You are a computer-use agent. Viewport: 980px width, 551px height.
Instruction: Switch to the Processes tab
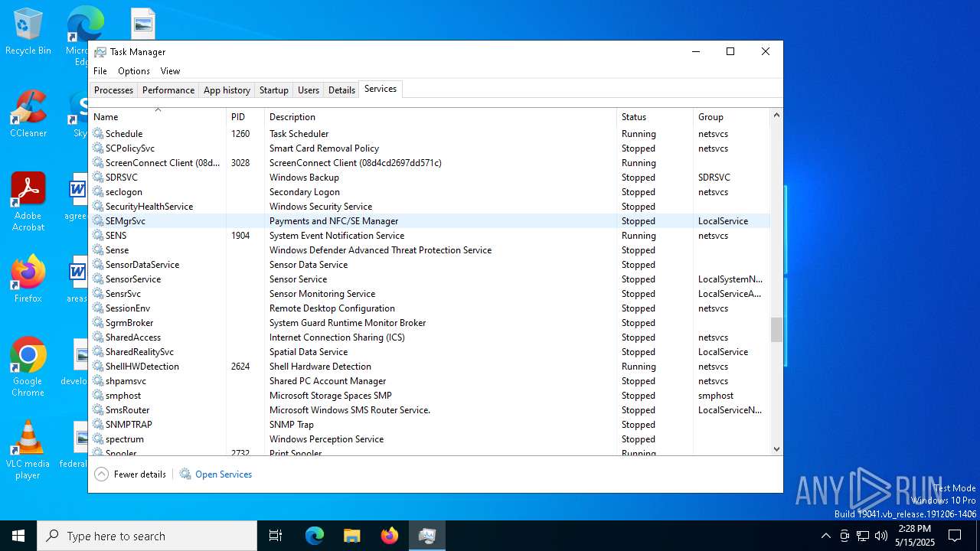[x=114, y=90]
